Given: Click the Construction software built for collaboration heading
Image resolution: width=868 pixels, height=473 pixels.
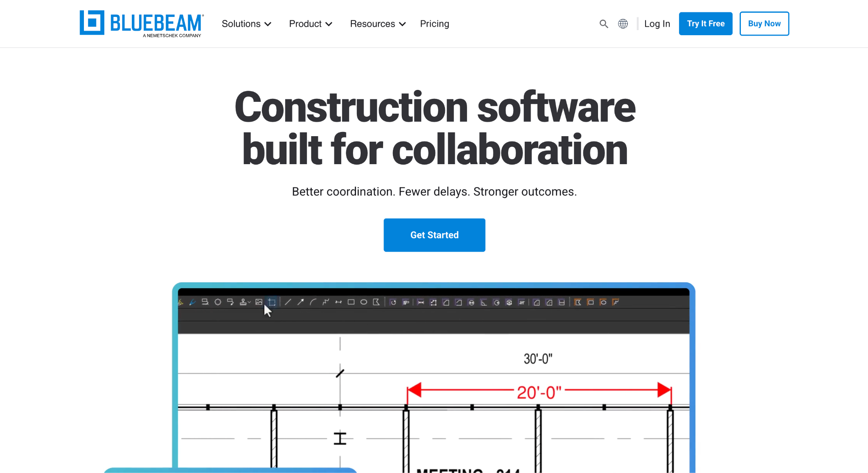Looking at the screenshot, I should [x=435, y=128].
